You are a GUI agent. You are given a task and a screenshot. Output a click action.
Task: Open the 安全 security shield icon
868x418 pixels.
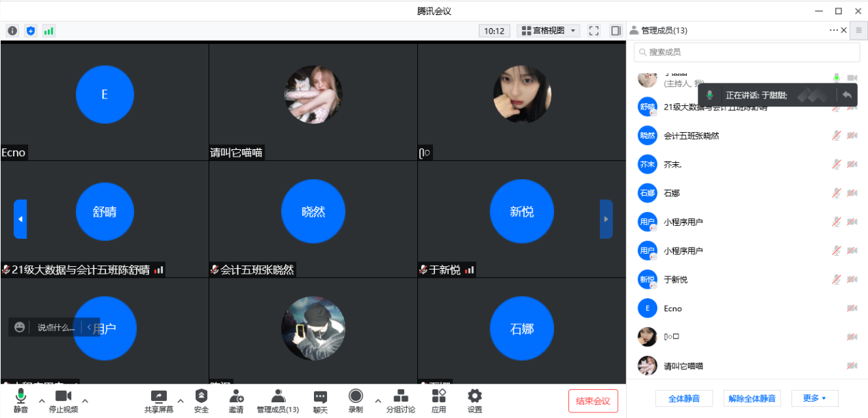tap(201, 400)
